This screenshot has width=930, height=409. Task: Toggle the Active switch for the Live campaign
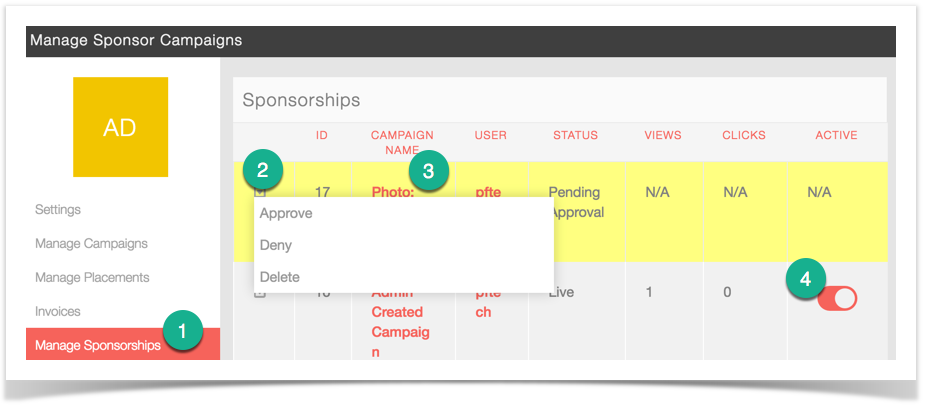tap(837, 298)
